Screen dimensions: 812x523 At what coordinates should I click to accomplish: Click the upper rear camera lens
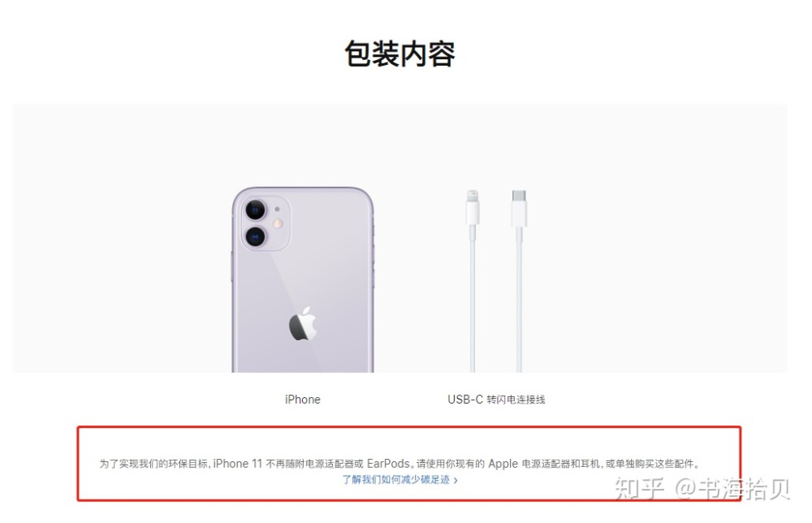click(x=255, y=211)
